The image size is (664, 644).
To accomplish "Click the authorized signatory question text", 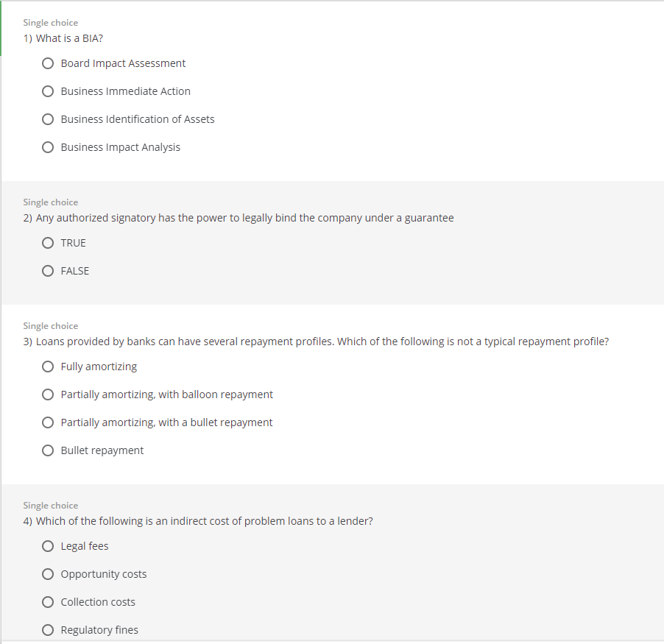I will coord(239,218).
